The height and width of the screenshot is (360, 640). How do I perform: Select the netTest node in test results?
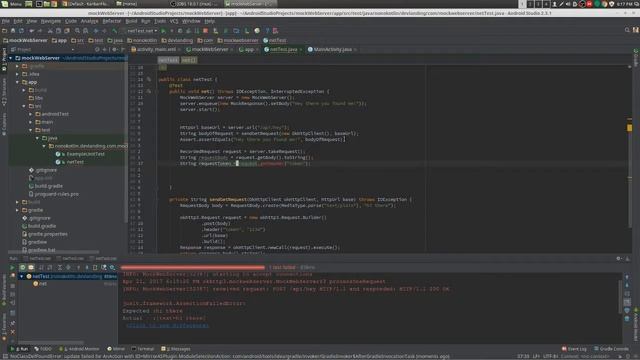click(68, 276)
